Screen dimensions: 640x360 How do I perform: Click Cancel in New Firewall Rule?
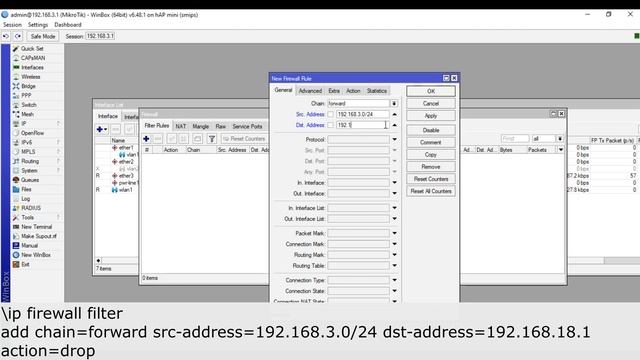(x=431, y=104)
